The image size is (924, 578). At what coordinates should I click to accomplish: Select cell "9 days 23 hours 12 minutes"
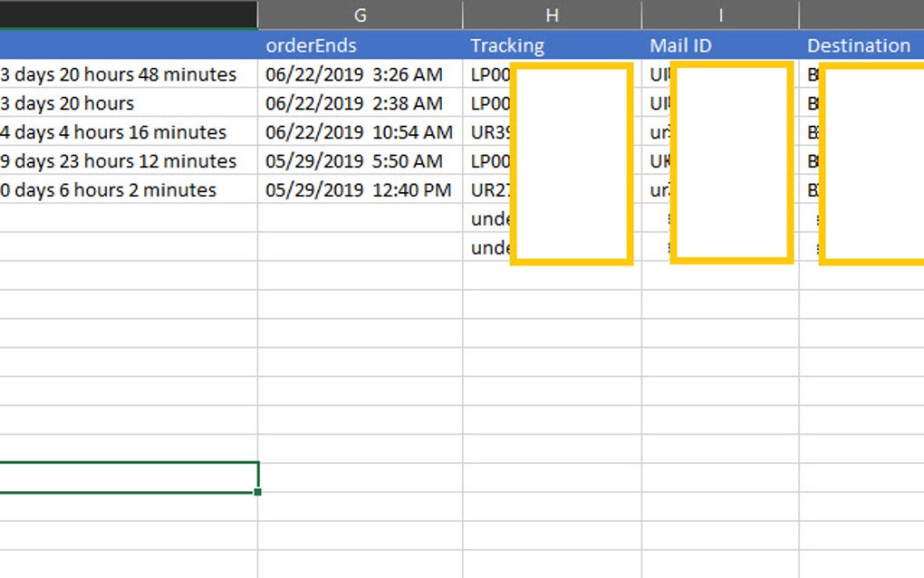(x=119, y=161)
